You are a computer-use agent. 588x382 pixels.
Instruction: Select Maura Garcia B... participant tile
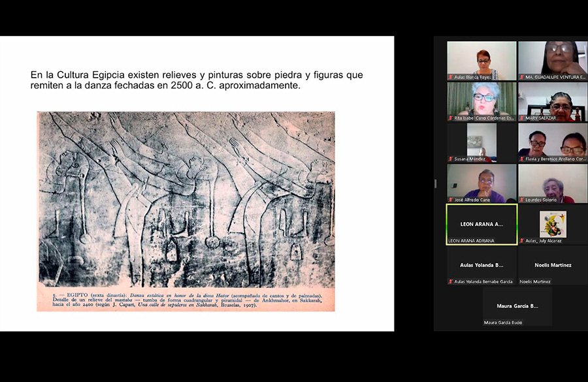click(x=517, y=306)
